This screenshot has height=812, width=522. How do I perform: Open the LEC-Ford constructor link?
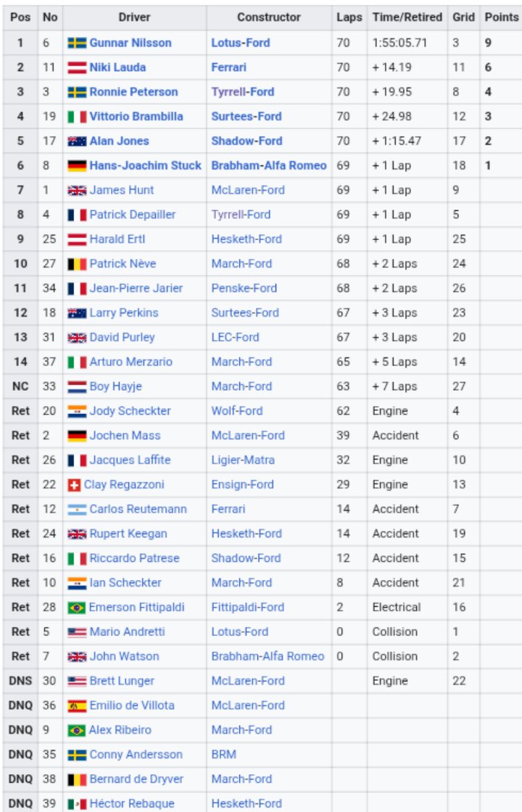point(235,337)
